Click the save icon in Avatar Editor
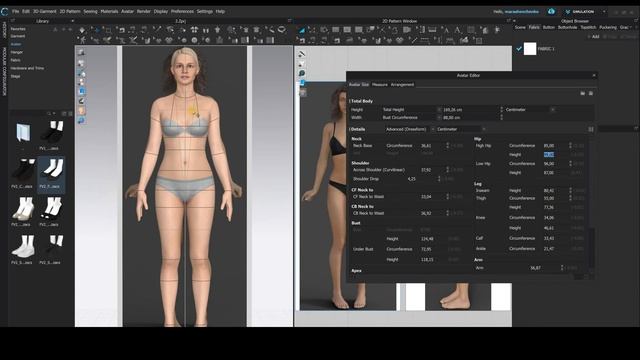Screen dimensions: 640x360 pos(591,93)
